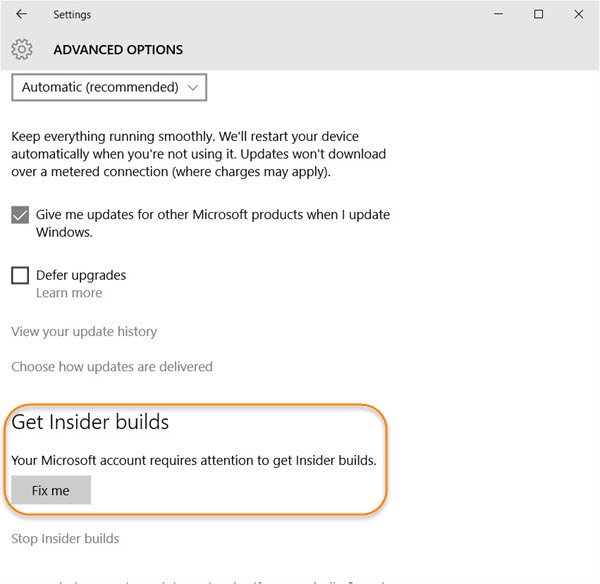Maximize the Settings window
Image resolution: width=600 pixels, height=584 pixels.
coord(539,15)
